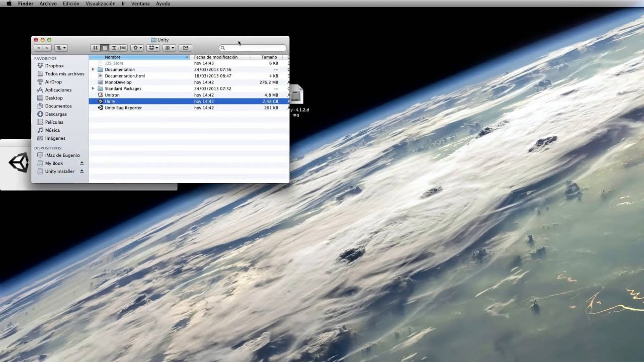Screen dimensions: 644x362
Task: Select the .DS_Store file
Action: tap(189, 63)
